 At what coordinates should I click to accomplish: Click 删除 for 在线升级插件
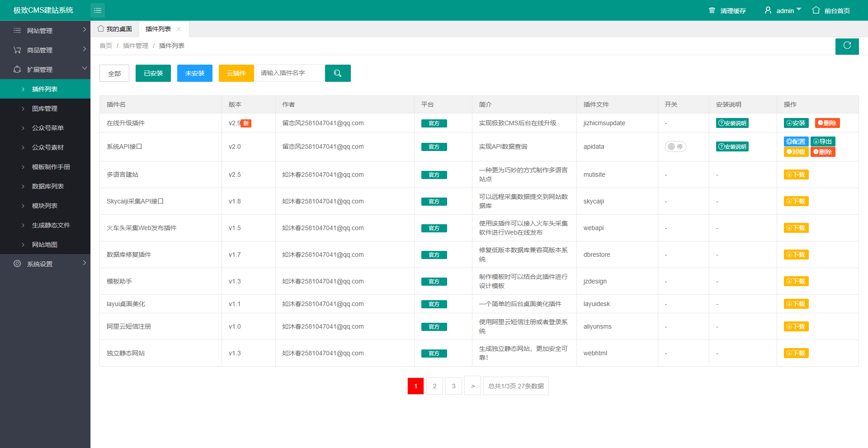tap(827, 123)
